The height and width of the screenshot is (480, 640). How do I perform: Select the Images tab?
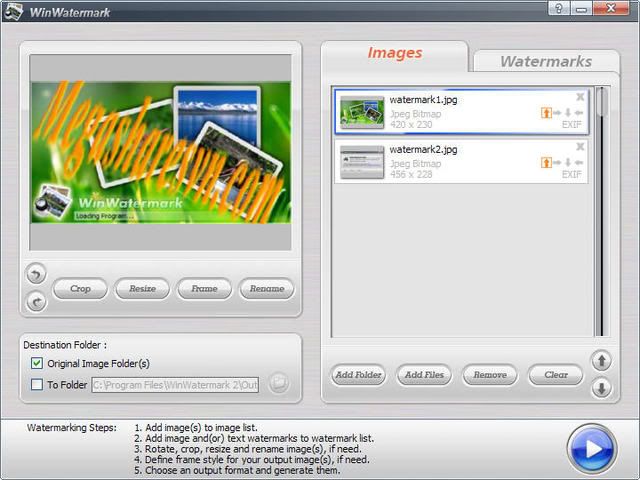(394, 53)
